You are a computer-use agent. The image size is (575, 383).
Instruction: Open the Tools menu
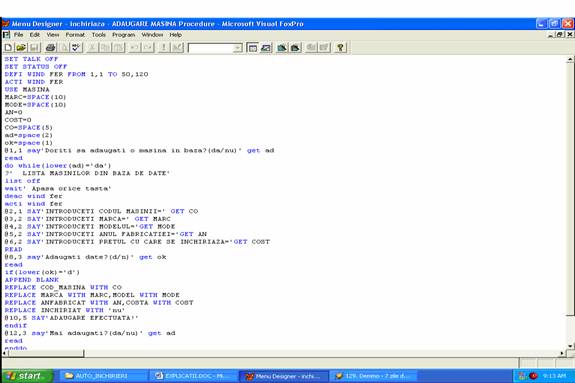(x=98, y=35)
